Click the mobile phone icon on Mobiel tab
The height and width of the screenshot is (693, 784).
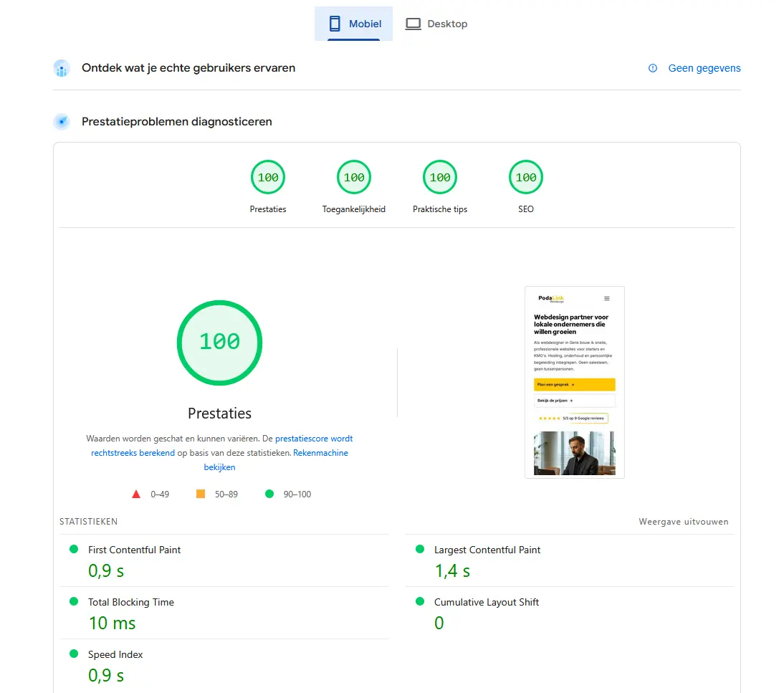click(x=334, y=23)
